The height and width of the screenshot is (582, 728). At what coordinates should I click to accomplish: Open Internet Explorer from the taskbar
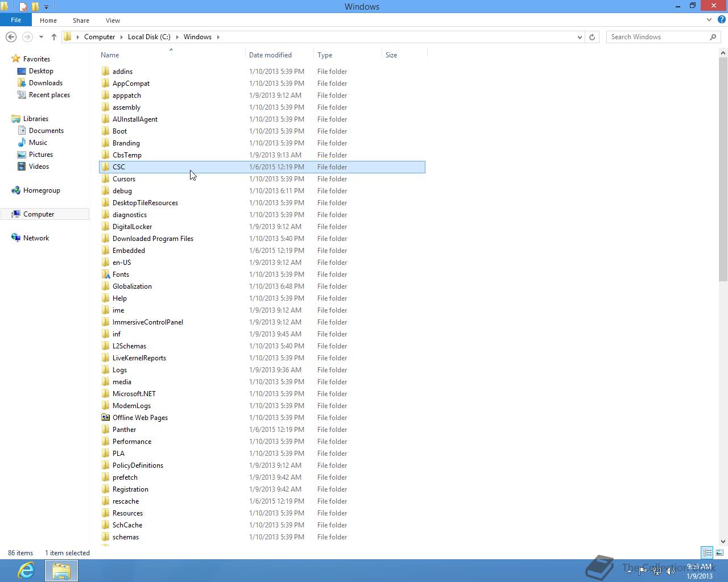[x=26, y=571]
